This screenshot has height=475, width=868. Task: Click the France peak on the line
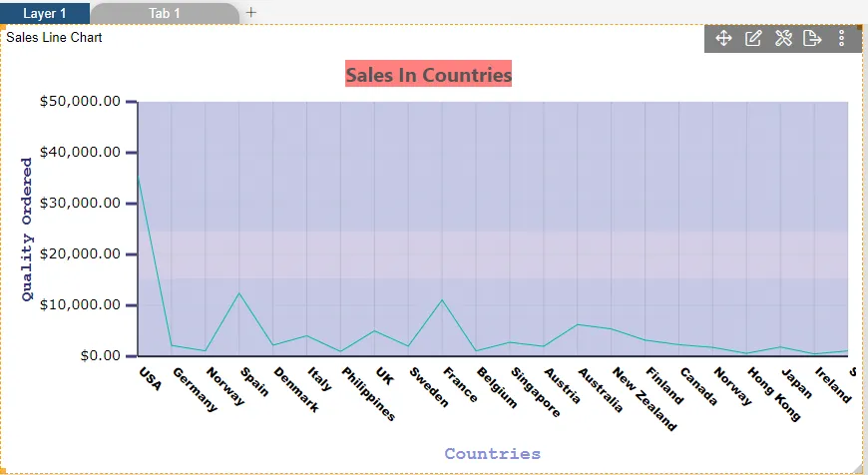click(x=442, y=299)
